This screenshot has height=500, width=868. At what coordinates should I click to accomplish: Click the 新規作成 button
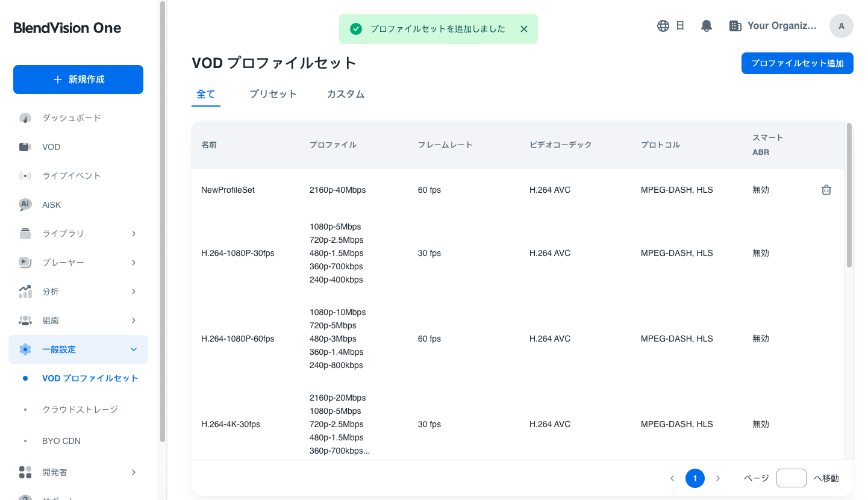[78, 80]
